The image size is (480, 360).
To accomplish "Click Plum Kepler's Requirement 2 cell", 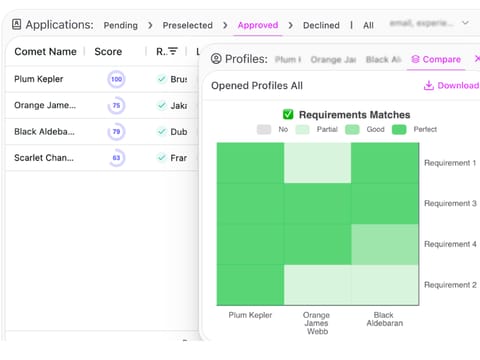I will pyautogui.click(x=250, y=285).
